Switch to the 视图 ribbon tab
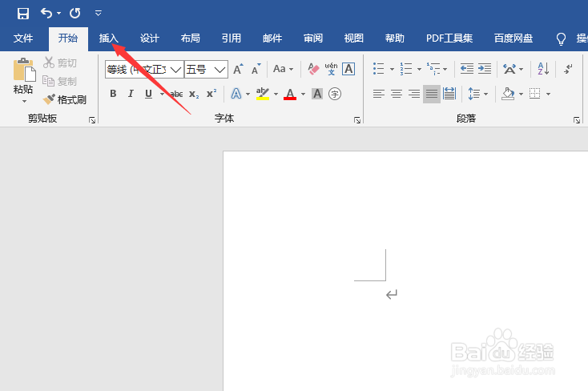588x391 pixels. pos(354,38)
